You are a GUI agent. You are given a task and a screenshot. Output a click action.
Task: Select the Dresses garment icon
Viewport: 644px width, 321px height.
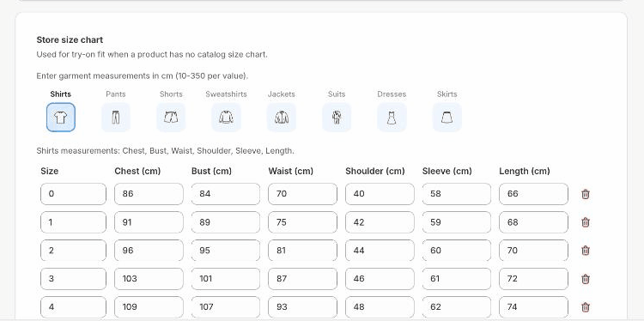[392, 118]
